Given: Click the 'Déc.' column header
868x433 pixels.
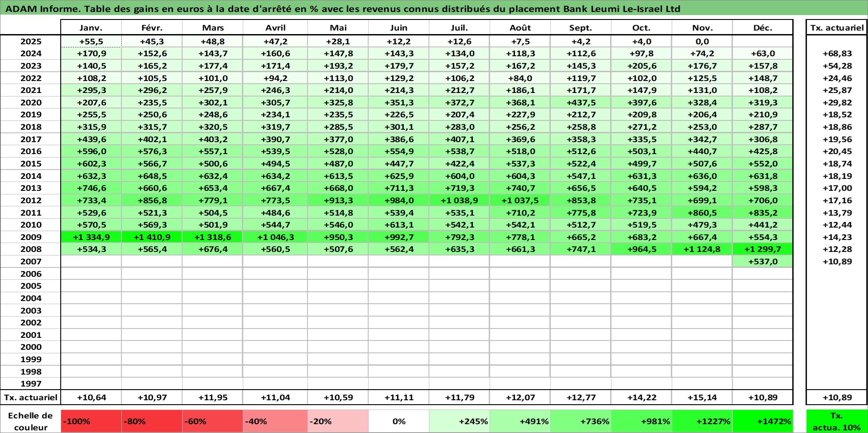Looking at the screenshot, I should pos(763,27).
